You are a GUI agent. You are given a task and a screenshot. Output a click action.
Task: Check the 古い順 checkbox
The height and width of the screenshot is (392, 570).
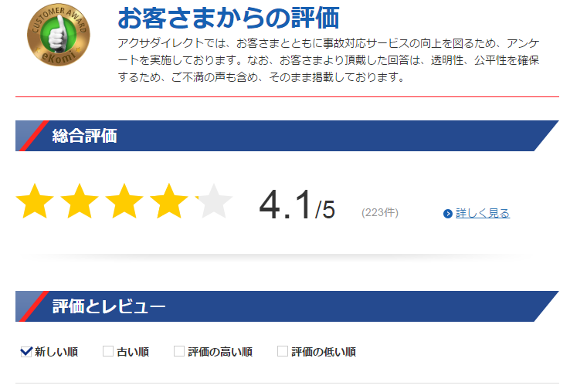(x=108, y=351)
